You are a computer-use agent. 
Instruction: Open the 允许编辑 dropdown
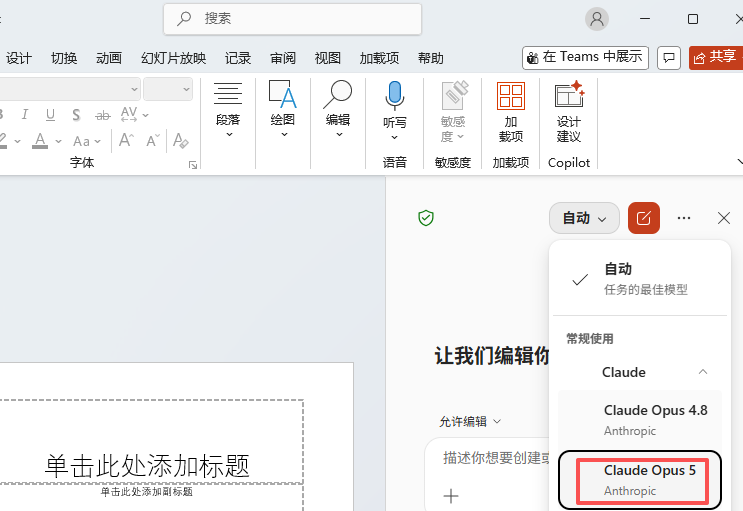(x=470, y=421)
